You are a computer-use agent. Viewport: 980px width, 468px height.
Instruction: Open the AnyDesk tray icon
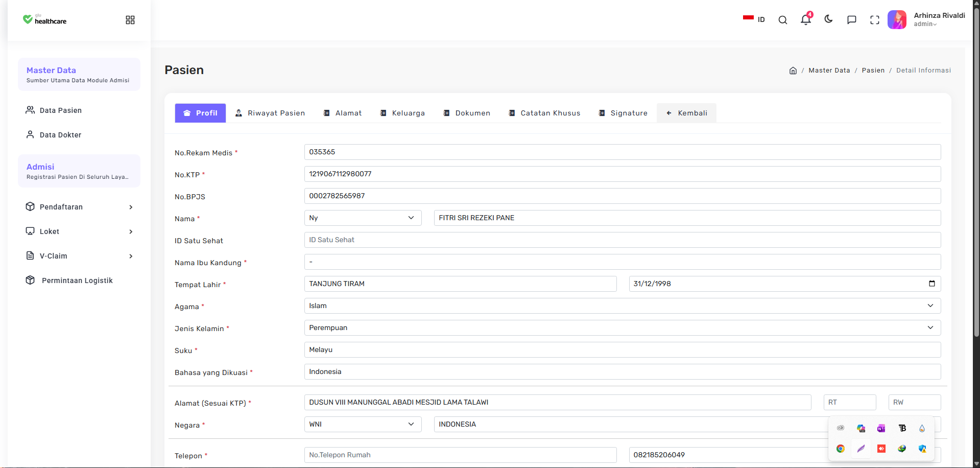(x=881, y=449)
